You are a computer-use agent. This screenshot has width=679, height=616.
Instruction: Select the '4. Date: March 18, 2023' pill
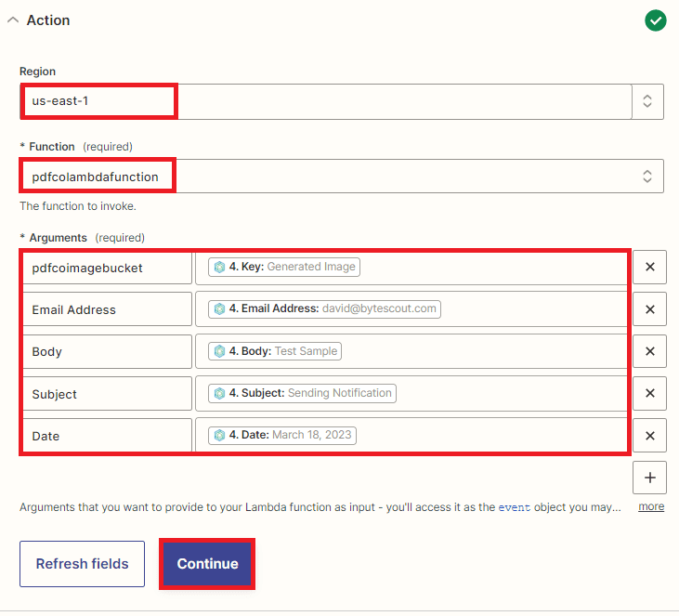(x=283, y=435)
